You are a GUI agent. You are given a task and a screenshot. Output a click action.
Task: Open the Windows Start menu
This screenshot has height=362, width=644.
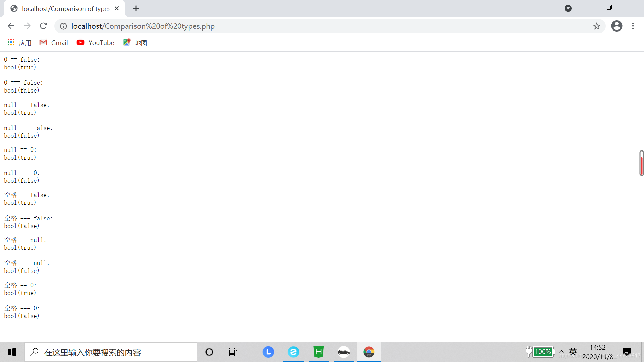[x=12, y=352]
